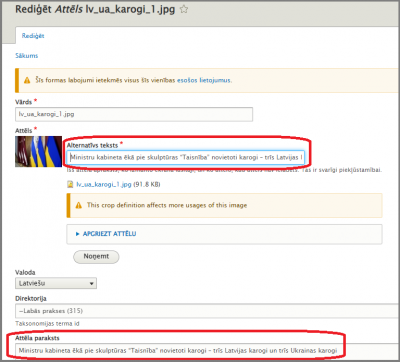Click the 'This crop definition affects more usages' text
400x362 pixels.
click(x=167, y=205)
